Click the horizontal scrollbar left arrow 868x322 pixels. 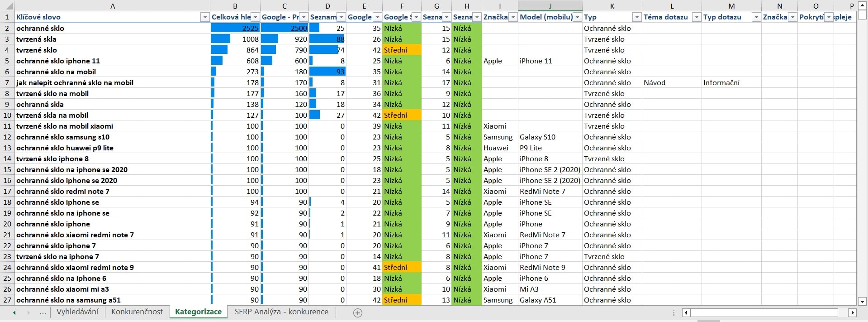coord(686,312)
